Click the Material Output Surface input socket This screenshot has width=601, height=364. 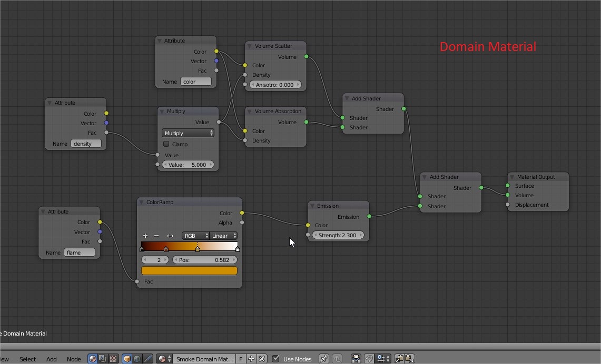[507, 186]
